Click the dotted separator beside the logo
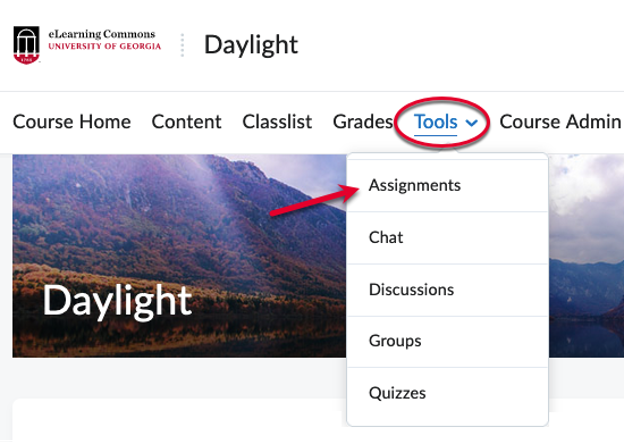This screenshot has width=624, height=444. click(x=183, y=45)
